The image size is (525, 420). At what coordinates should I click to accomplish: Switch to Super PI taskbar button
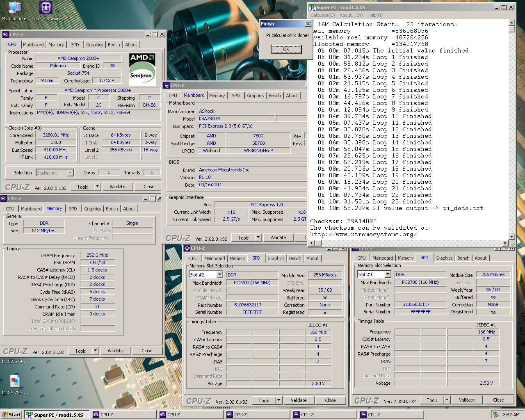[x=57, y=415]
